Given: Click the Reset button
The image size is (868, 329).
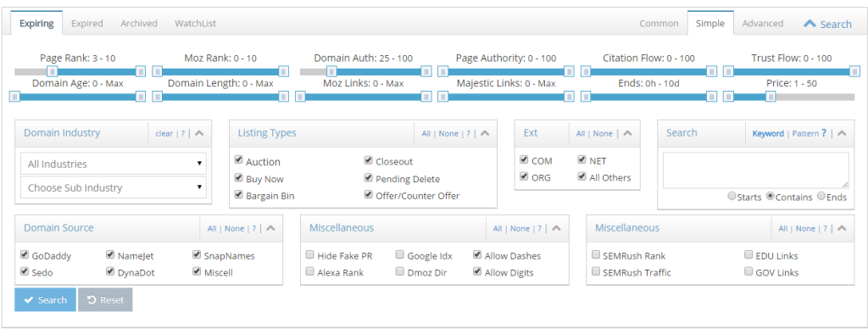Looking at the screenshot, I should point(105,299).
